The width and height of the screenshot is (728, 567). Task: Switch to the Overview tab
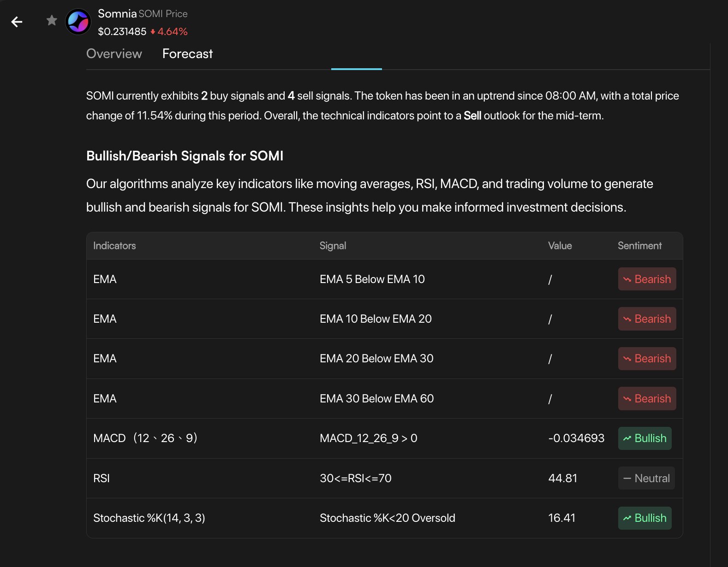tap(114, 54)
